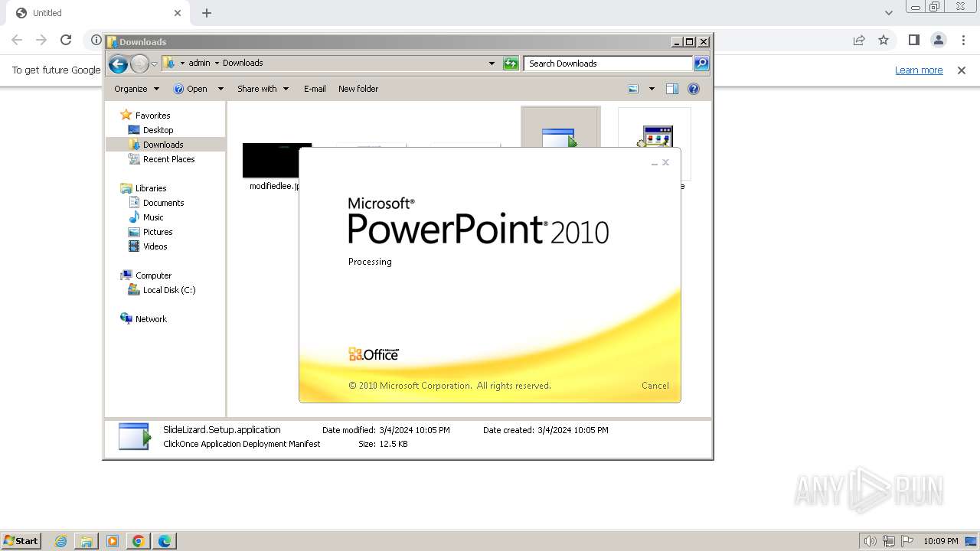This screenshot has height=551, width=980.
Task: Launch Internet Explorer from the taskbar
Action: [60, 541]
